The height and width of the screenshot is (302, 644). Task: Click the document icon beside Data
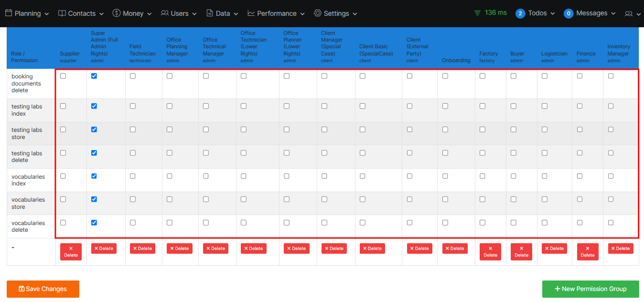tap(210, 13)
